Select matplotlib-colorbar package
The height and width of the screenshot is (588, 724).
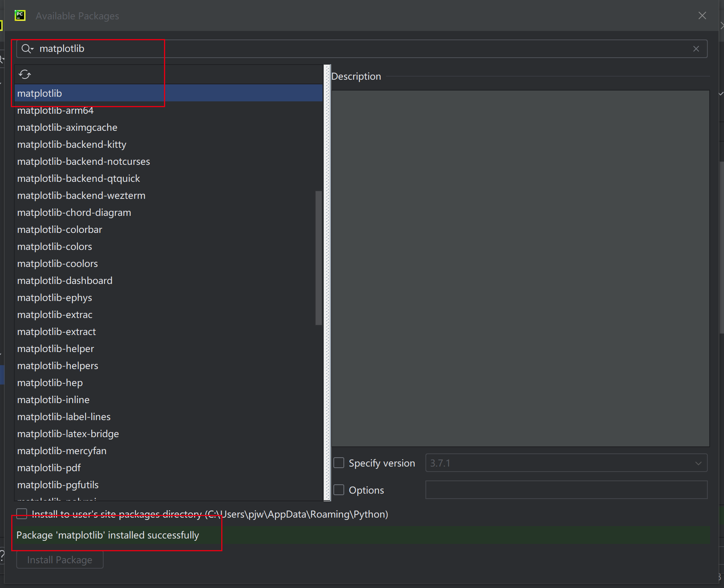pos(169,229)
